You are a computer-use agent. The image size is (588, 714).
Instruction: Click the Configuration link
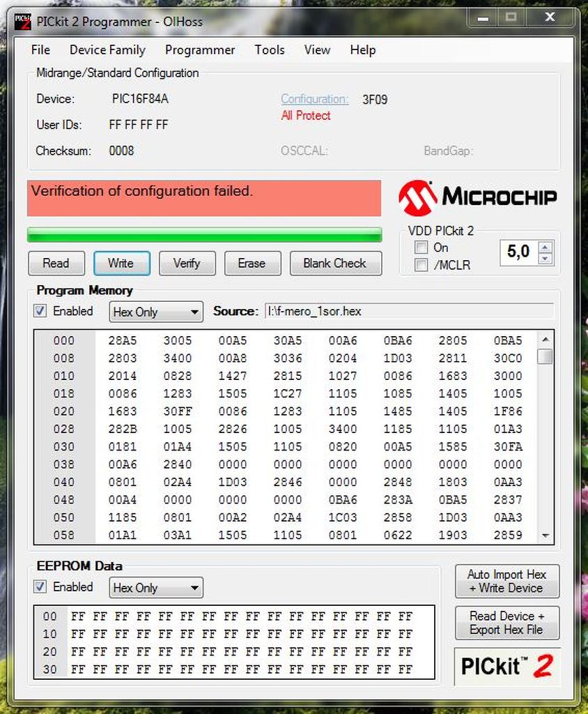(314, 99)
